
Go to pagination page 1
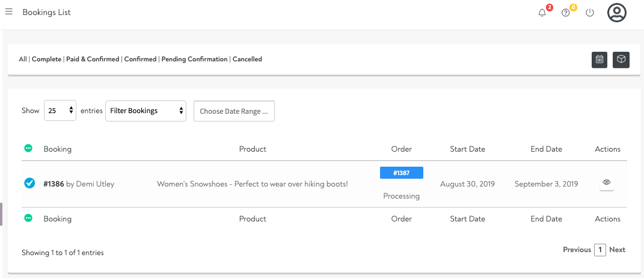[x=600, y=250]
